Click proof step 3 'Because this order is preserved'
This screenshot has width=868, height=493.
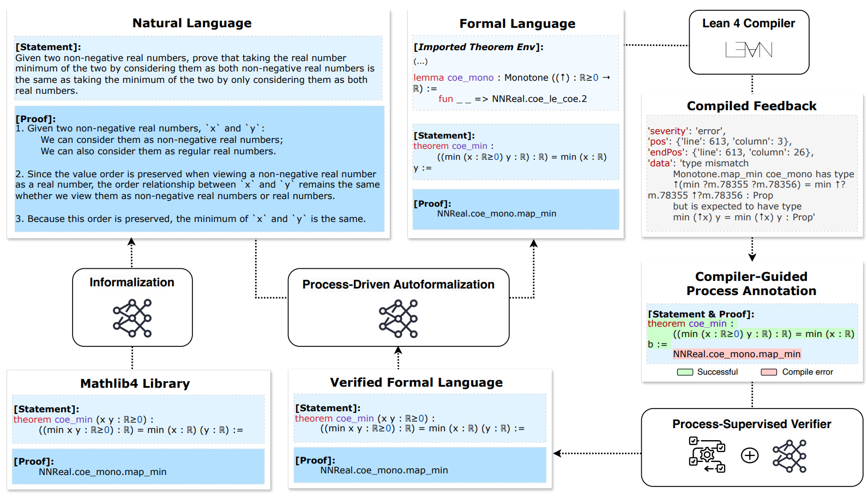click(190, 219)
